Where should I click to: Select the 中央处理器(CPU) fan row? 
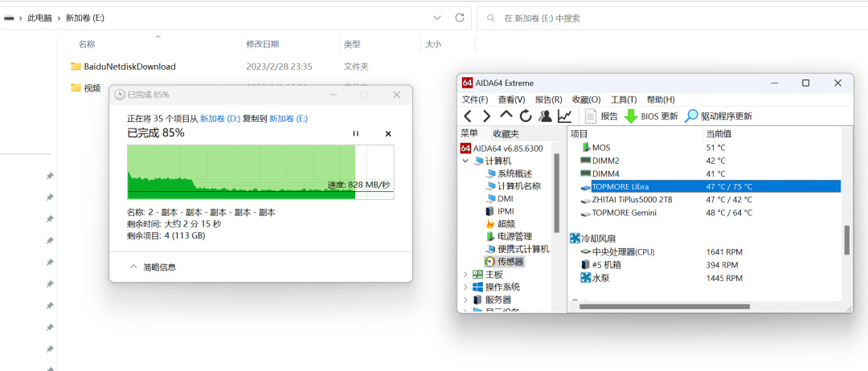click(x=704, y=251)
